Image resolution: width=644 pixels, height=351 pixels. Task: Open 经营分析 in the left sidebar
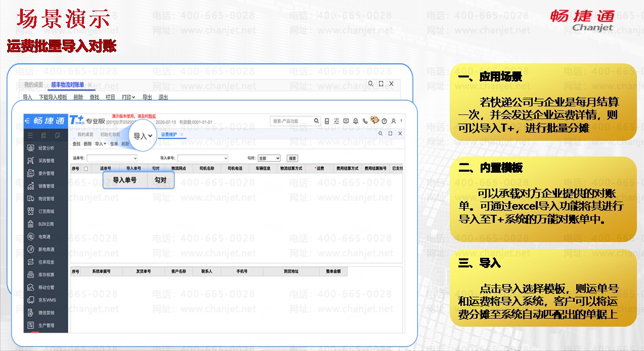pyautogui.click(x=41, y=148)
